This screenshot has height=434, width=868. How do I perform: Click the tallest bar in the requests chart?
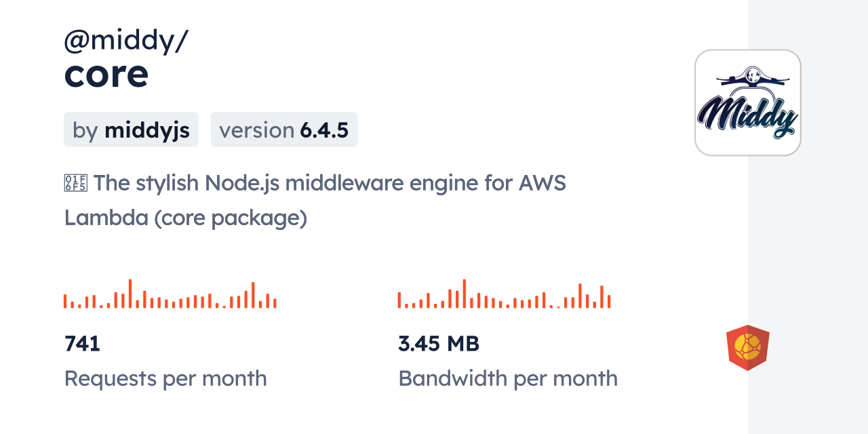(x=130, y=294)
